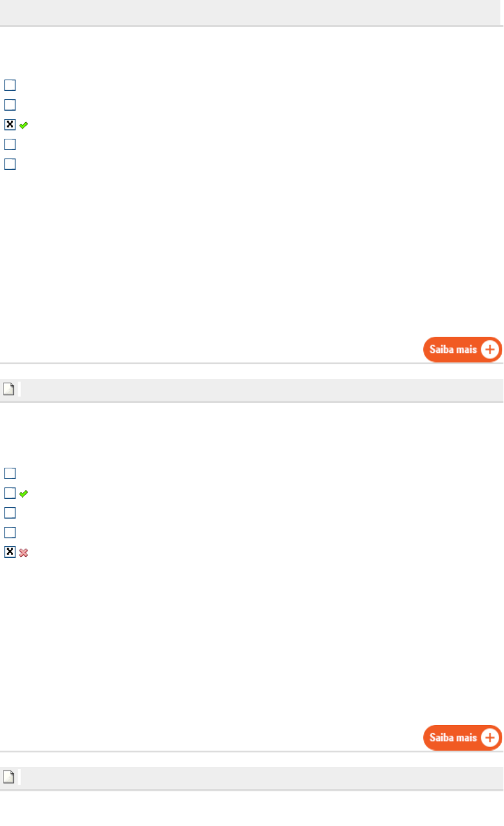Click the green checkmark beside the first question's checked box

[24, 125]
